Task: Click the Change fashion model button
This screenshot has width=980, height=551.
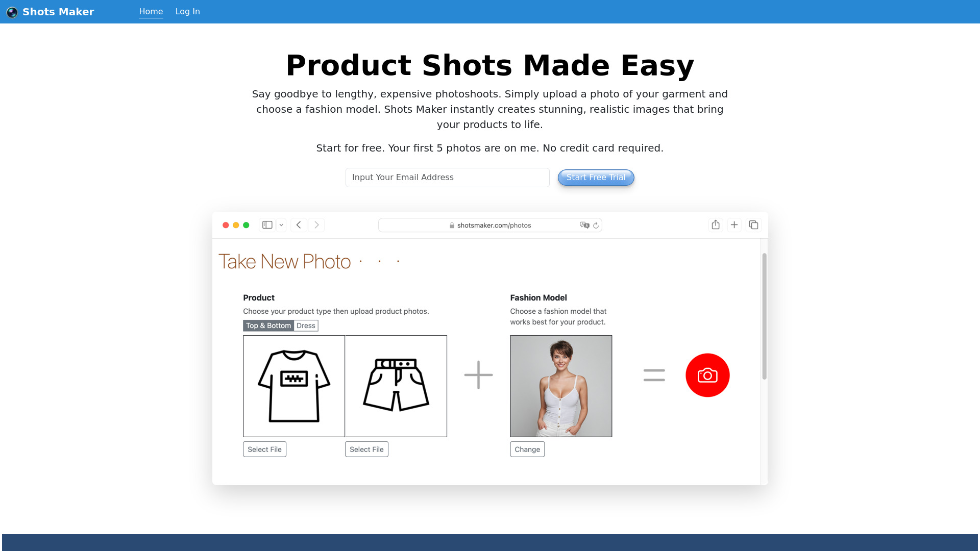Action: pos(527,449)
